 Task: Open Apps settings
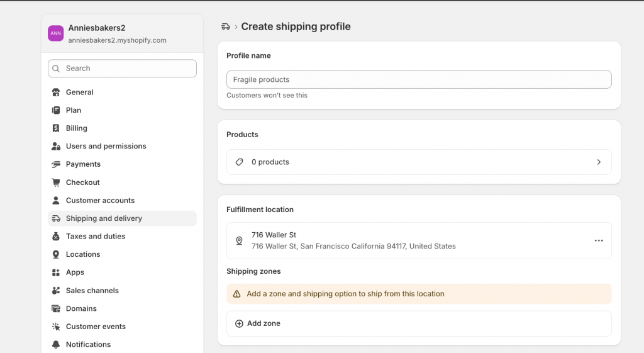122,272
